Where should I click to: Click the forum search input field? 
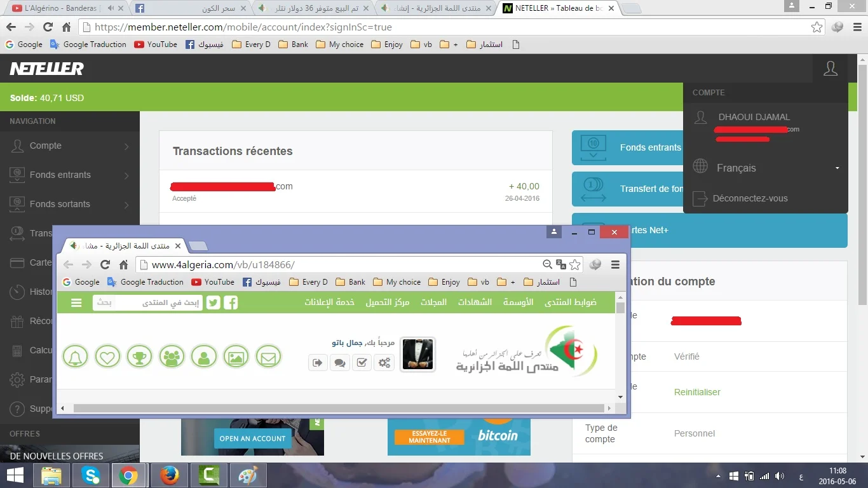point(147,303)
